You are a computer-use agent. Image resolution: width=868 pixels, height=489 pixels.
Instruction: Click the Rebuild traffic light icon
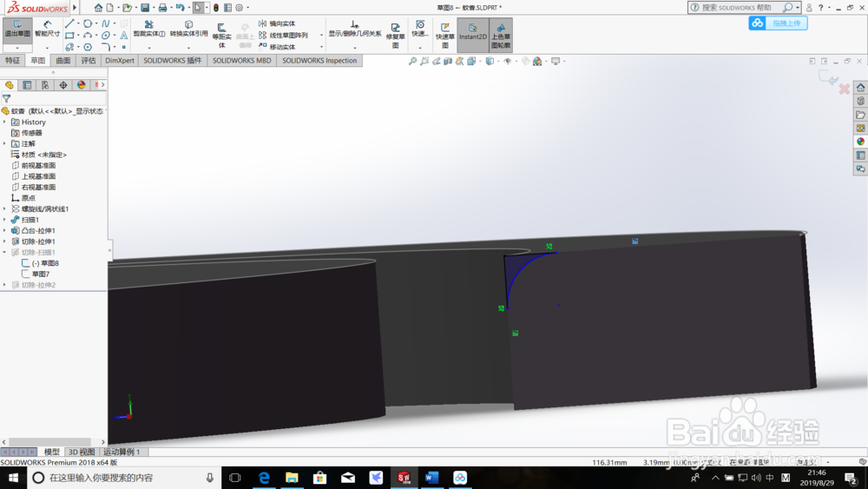click(216, 8)
